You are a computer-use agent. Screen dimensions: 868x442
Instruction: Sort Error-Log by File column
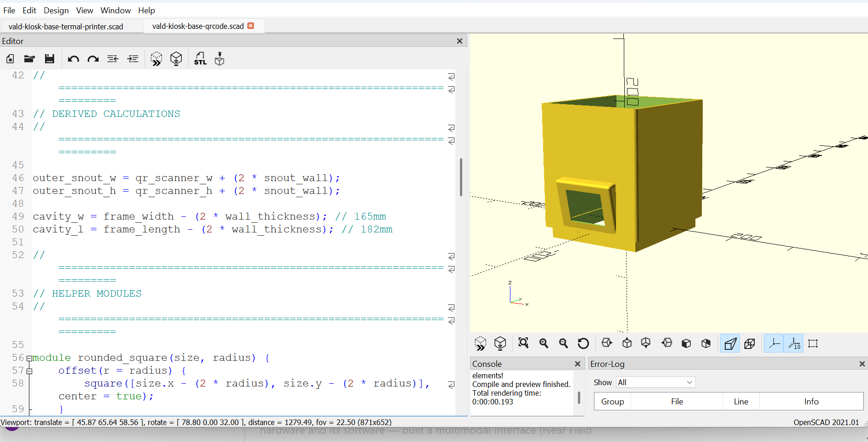(x=677, y=402)
